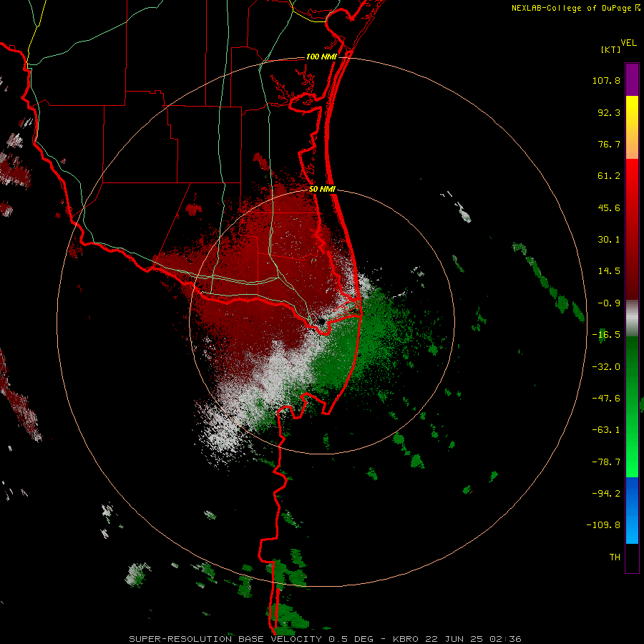
Task: Click the -94.2 velocity scale value
Action: pyautogui.click(x=606, y=494)
